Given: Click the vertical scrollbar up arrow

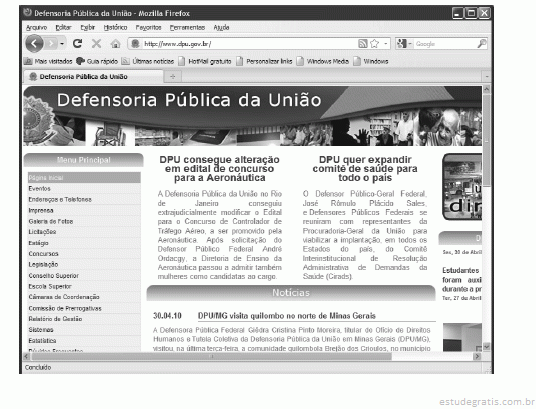Looking at the screenshot, I should (x=486, y=89).
